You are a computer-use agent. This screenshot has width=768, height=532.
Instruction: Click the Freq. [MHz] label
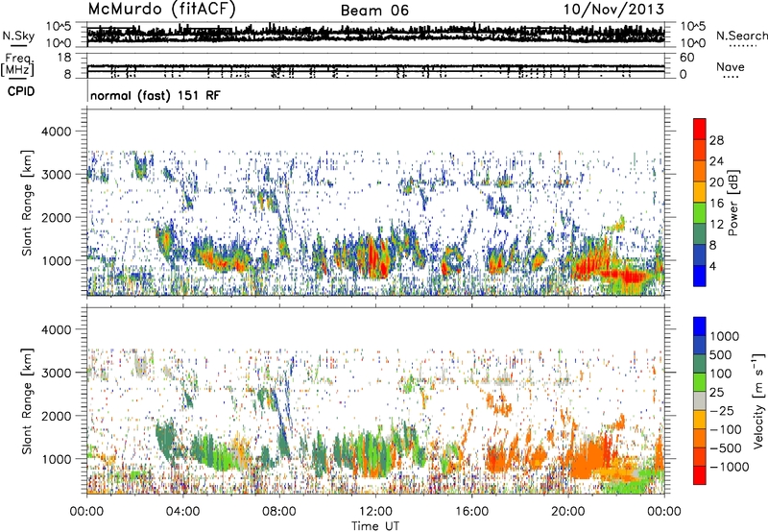coord(17,65)
